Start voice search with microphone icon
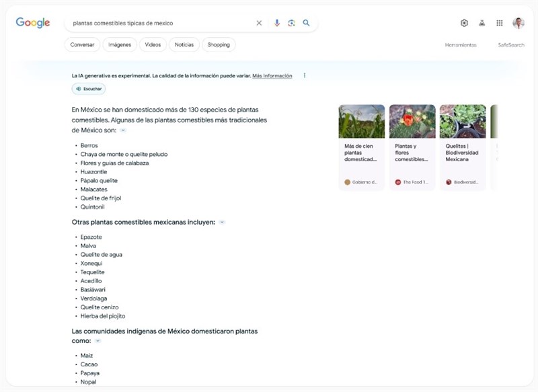This screenshot has width=538, height=392. [x=277, y=23]
